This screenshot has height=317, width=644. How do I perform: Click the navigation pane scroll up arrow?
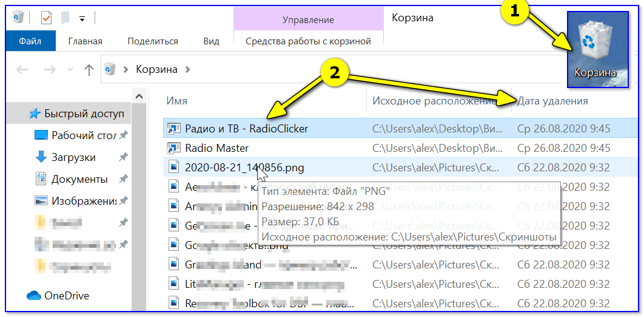pos(139,96)
